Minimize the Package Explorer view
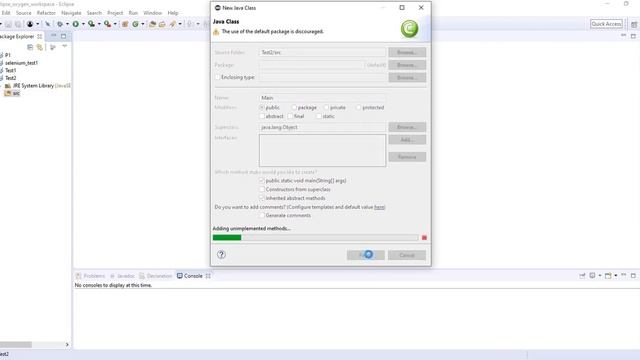640x360 pixels. click(53, 36)
